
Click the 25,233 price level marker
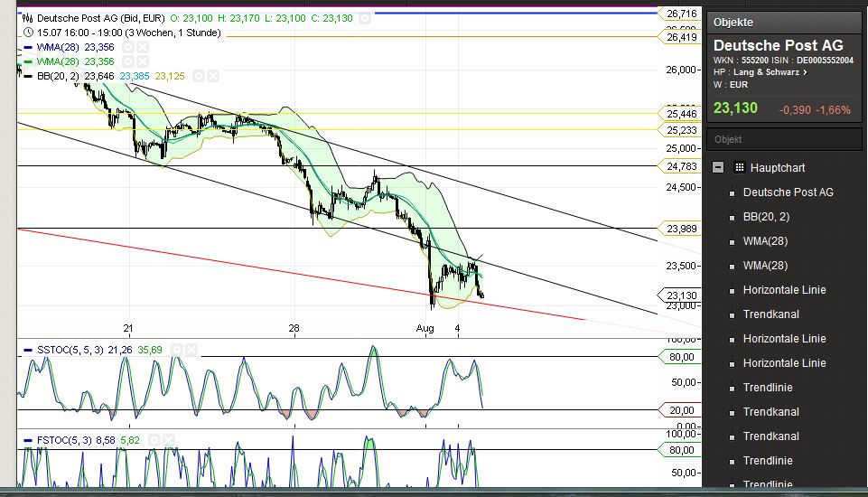(x=680, y=130)
